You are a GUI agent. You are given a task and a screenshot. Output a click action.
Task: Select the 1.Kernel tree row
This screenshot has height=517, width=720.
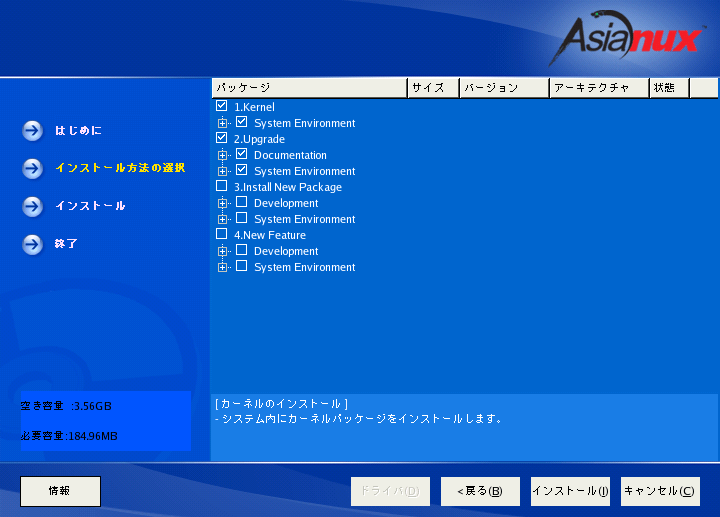coord(254,107)
